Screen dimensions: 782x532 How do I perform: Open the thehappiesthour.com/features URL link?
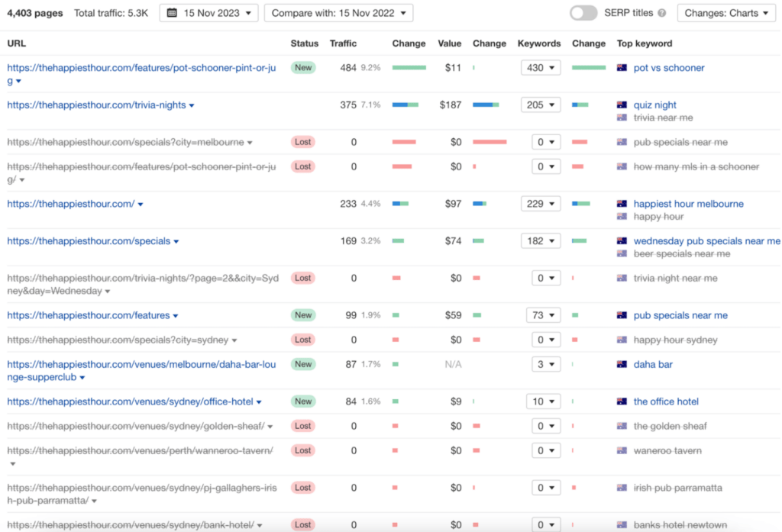[x=89, y=315]
